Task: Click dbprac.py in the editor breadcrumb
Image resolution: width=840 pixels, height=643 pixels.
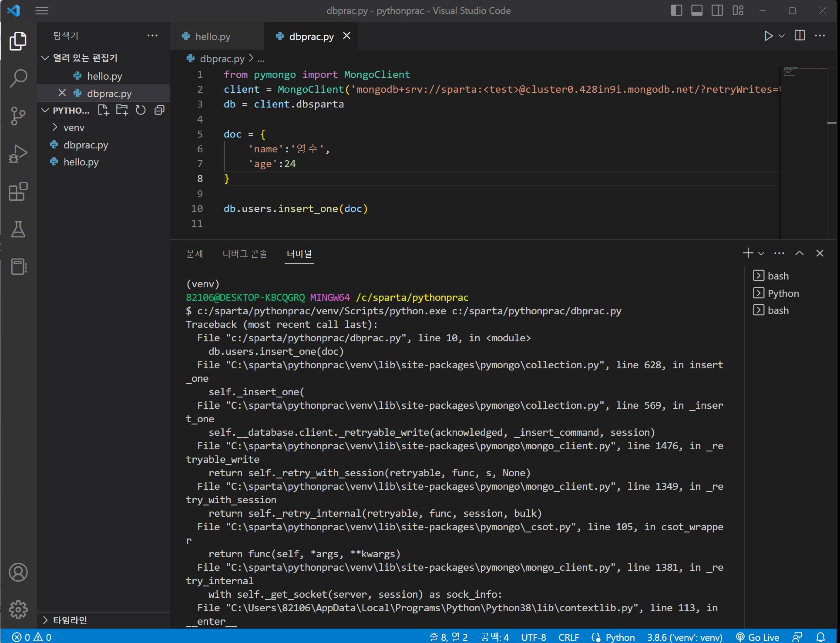Action: [x=222, y=59]
